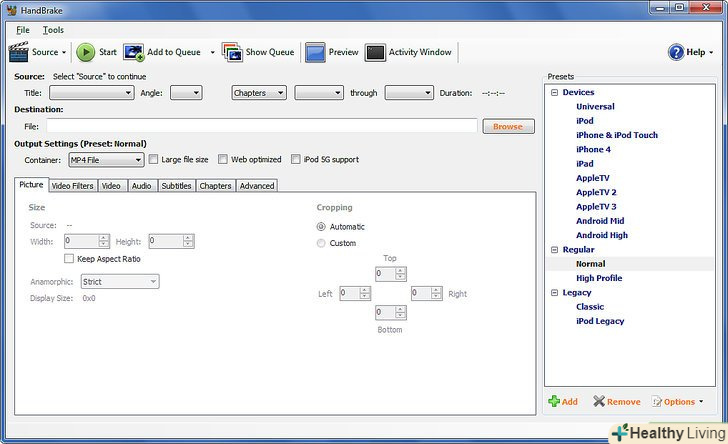Open the start chapter dropdown before through
This screenshot has width=728, height=444.
pyautogui.click(x=319, y=93)
